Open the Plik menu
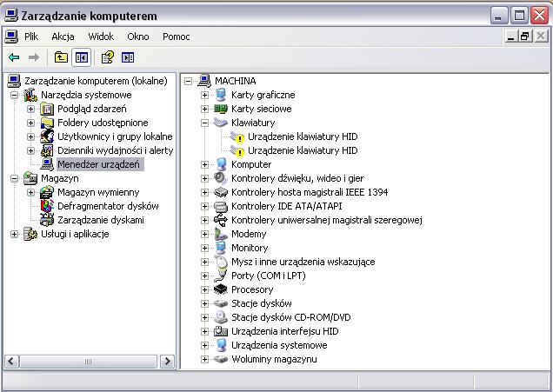This screenshot has height=392, width=553. pyautogui.click(x=31, y=37)
